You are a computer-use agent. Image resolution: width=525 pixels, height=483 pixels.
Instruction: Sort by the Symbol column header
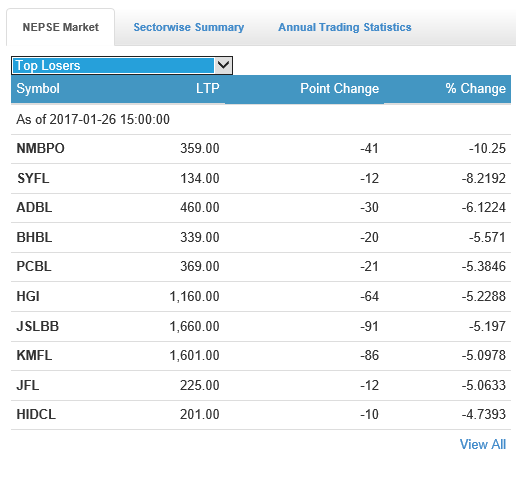point(38,89)
